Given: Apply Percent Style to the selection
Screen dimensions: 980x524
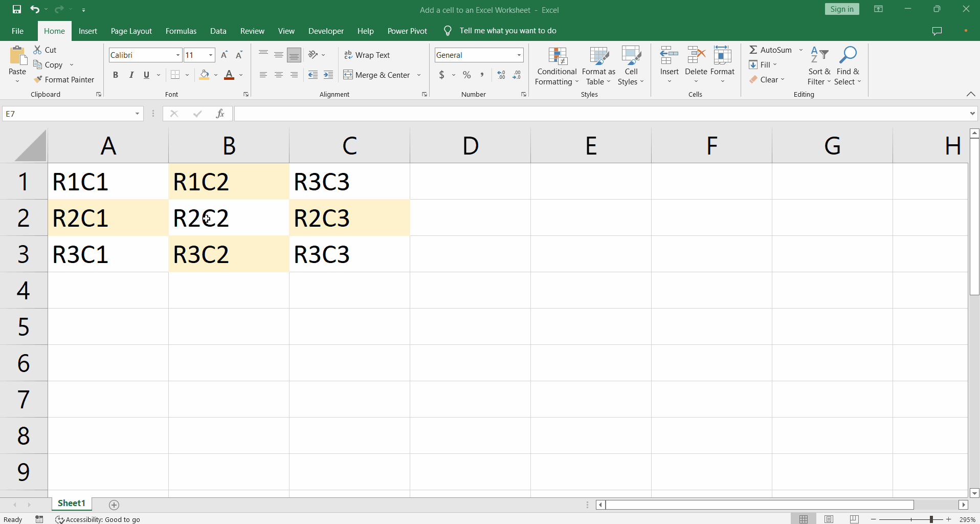Looking at the screenshot, I should pos(466,75).
